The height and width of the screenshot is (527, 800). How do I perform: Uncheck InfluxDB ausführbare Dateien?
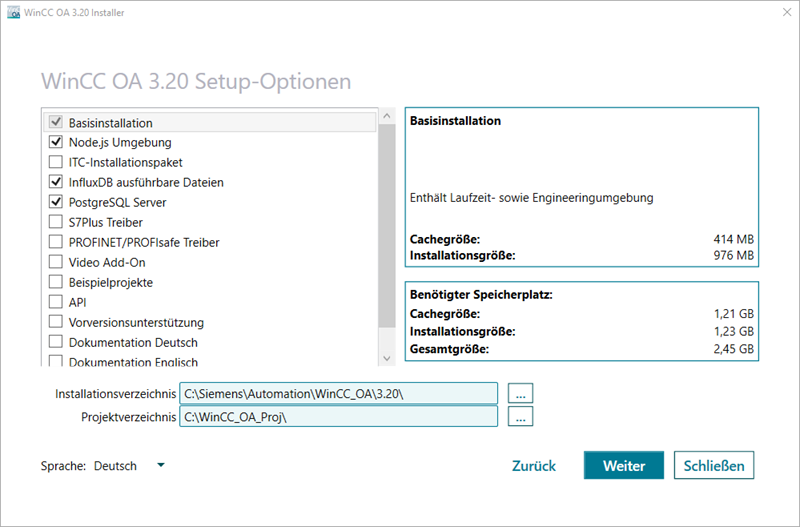click(x=56, y=182)
